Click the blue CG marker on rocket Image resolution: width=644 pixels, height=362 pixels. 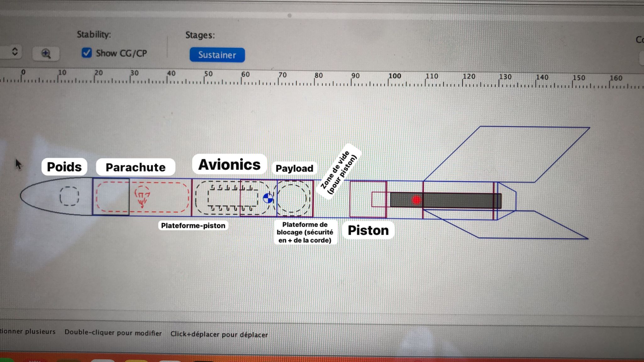[268, 198]
